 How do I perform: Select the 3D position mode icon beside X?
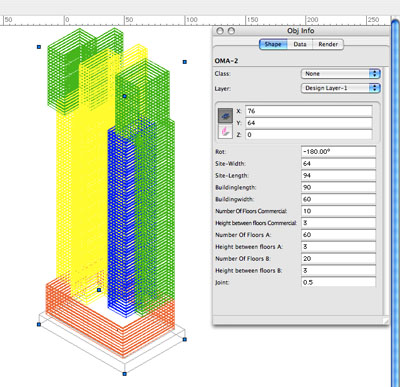(x=225, y=116)
